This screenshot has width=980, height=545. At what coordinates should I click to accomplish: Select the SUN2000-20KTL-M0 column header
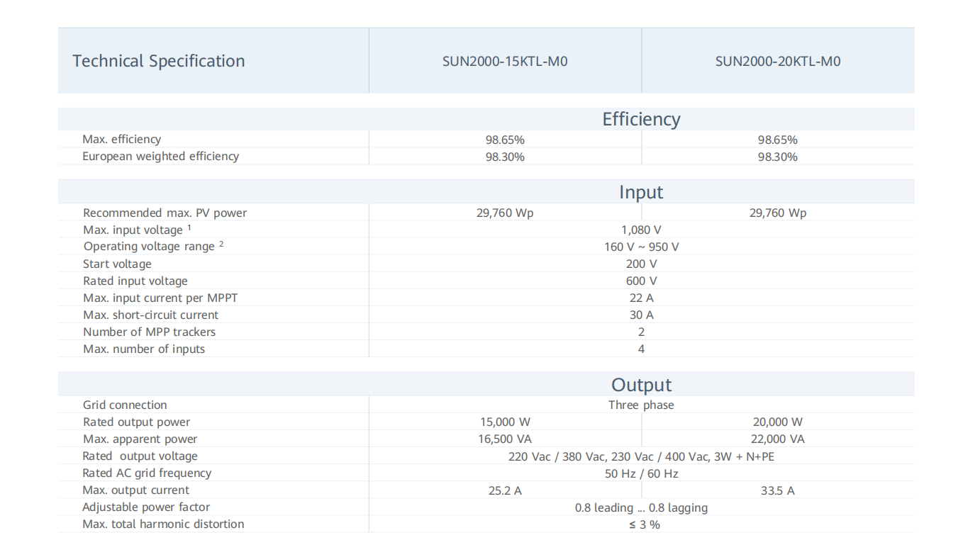[778, 62]
